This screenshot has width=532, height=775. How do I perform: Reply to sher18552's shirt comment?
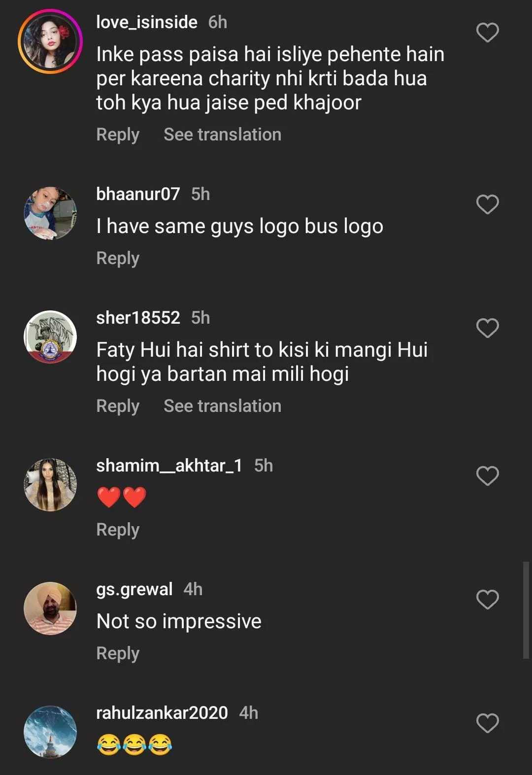118,406
